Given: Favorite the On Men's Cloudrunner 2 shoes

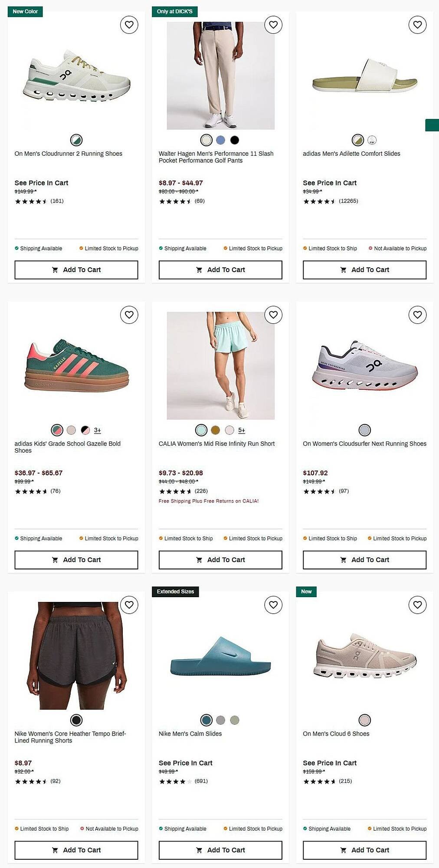Looking at the screenshot, I should click(129, 25).
